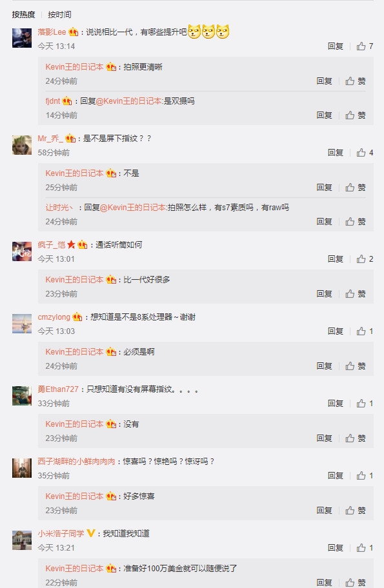Like Kevin王's reply 拍照更清晰
This screenshot has height=588, width=384.
point(356,81)
